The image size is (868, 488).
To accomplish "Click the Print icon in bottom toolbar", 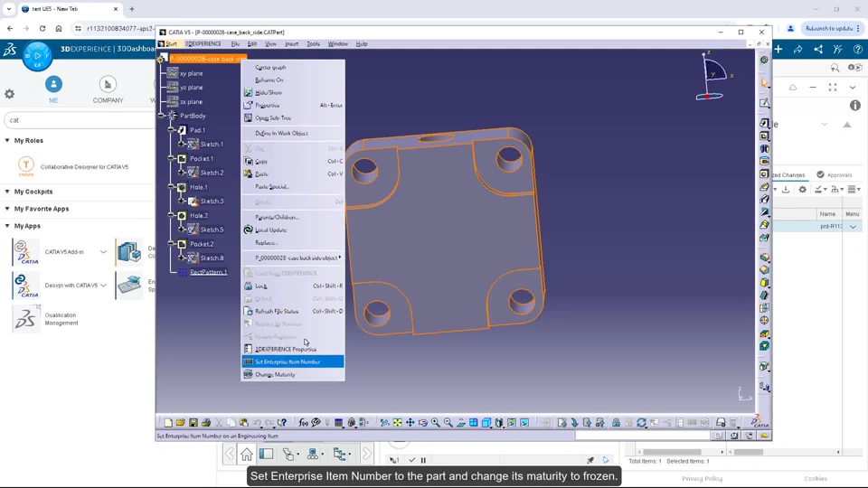I will click(206, 423).
